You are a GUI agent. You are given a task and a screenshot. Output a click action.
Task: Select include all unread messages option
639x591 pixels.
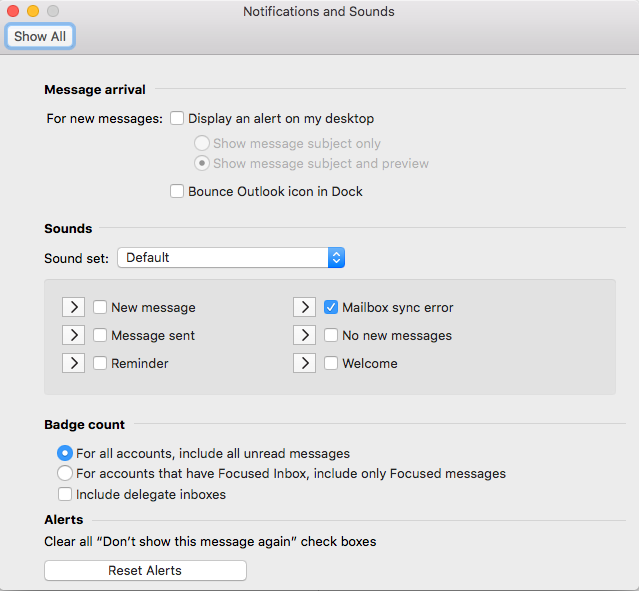click(65, 453)
